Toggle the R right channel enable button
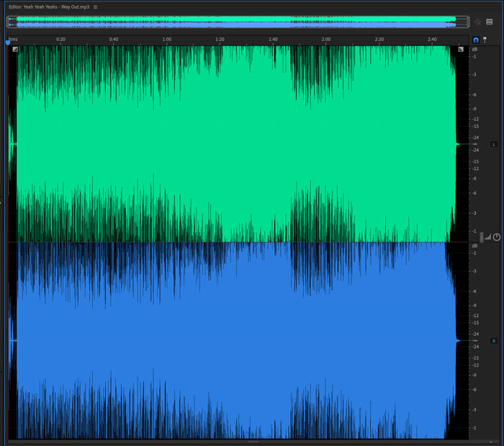Image resolution: width=504 pixels, height=446 pixels. click(494, 341)
